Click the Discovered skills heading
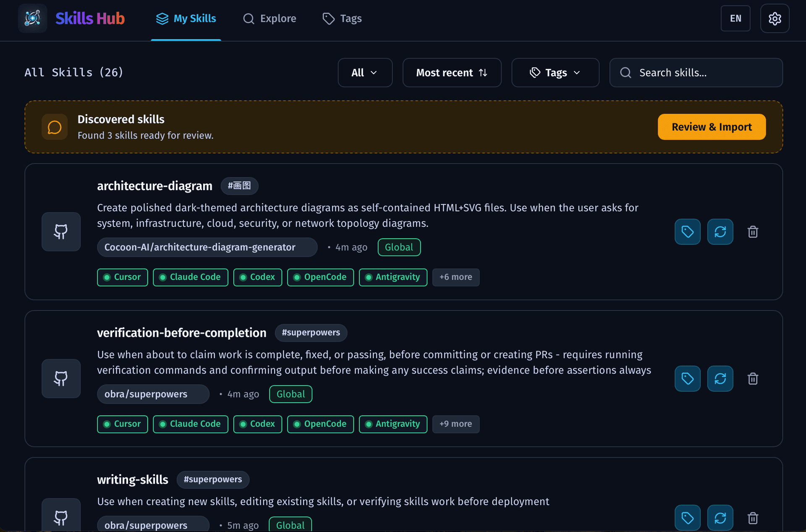The image size is (806, 532). (121, 119)
